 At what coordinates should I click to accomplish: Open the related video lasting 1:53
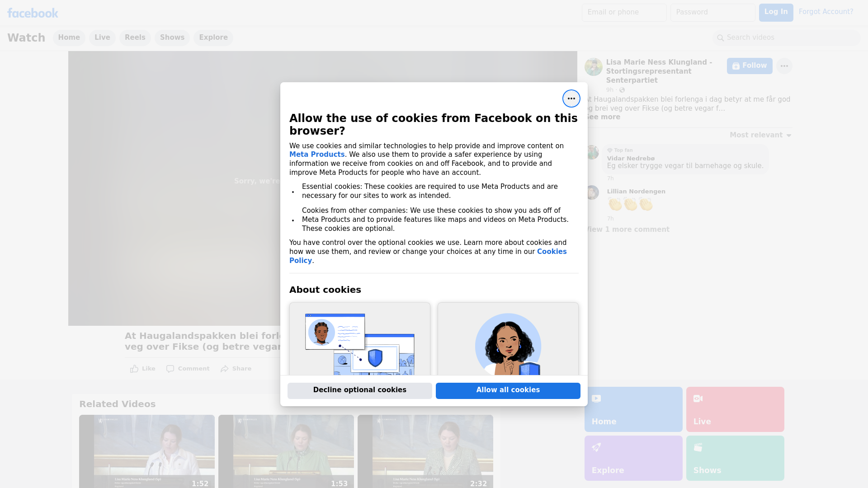(x=286, y=451)
